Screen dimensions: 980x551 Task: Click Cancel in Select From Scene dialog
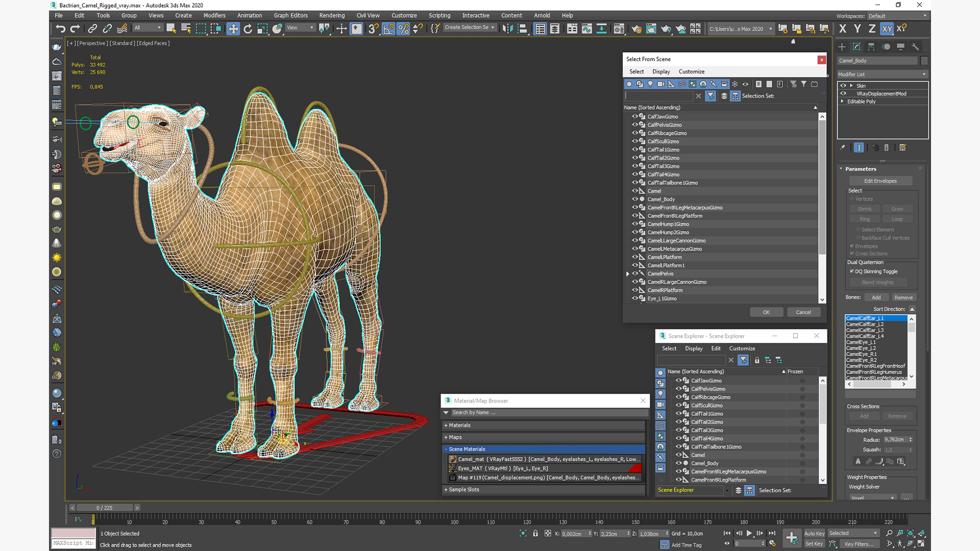[803, 312]
